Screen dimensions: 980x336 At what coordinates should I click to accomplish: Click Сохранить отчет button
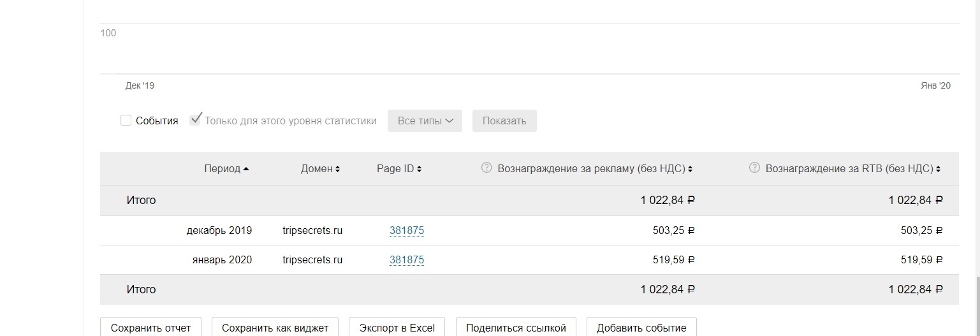pyautogui.click(x=150, y=328)
